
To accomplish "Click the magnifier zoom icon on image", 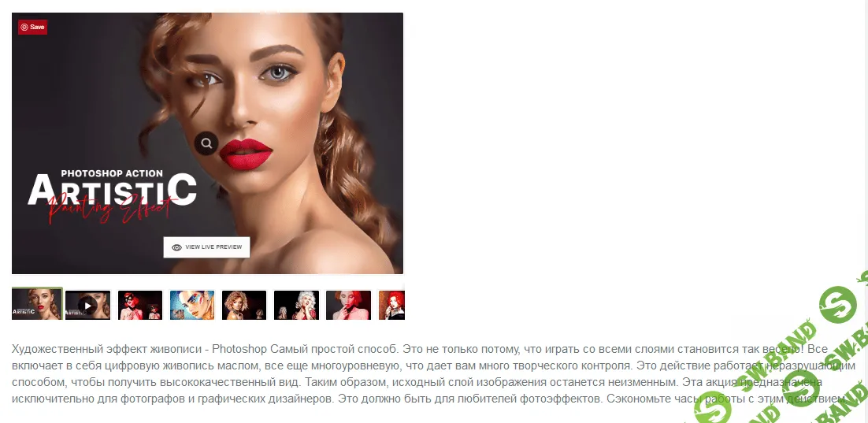I will pyautogui.click(x=206, y=143).
